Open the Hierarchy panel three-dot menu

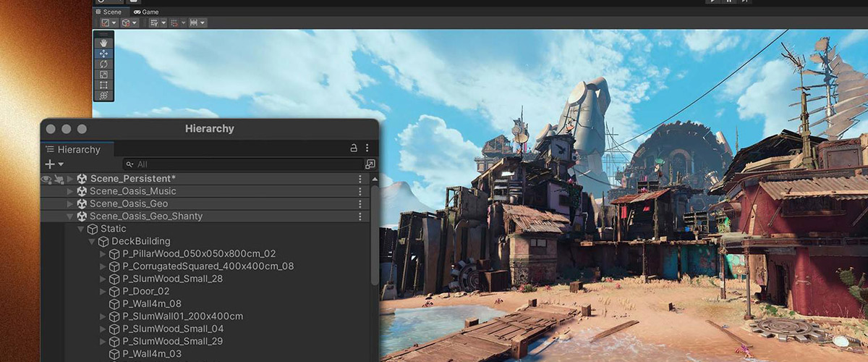[x=367, y=148]
